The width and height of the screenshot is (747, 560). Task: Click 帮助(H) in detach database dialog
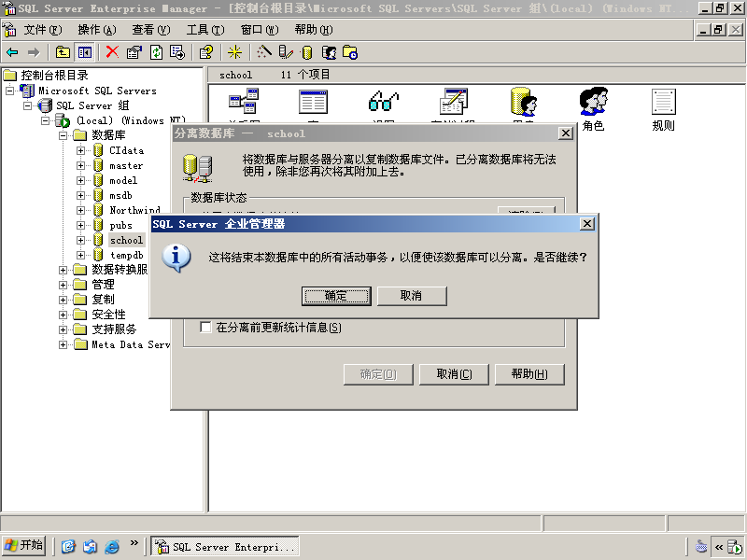point(529,374)
